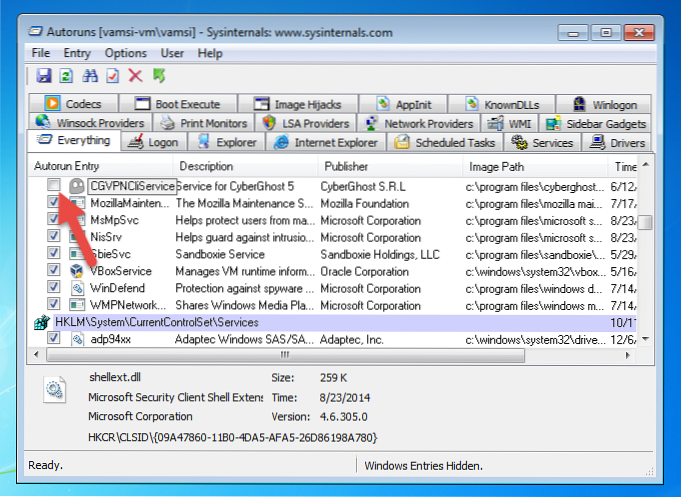Click the red X Delete icon
Screen dimensions: 681x497
135,76
